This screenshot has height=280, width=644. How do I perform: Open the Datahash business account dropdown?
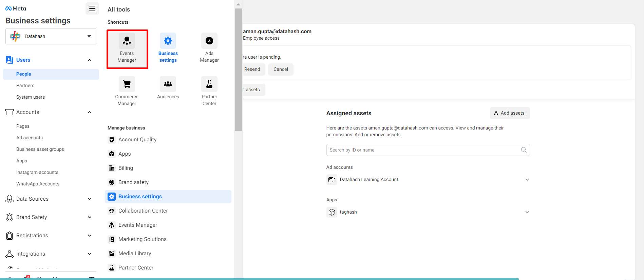click(51, 36)
